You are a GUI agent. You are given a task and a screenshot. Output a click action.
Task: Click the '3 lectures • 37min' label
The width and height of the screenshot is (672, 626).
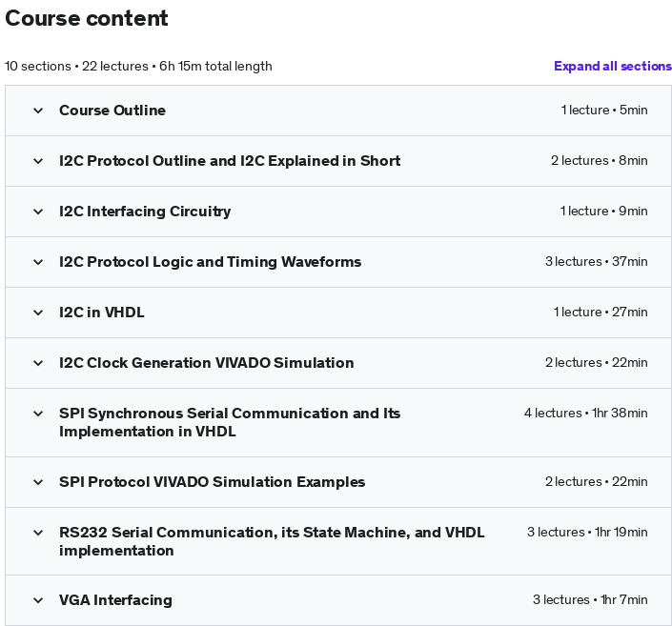tap(596, 262)
